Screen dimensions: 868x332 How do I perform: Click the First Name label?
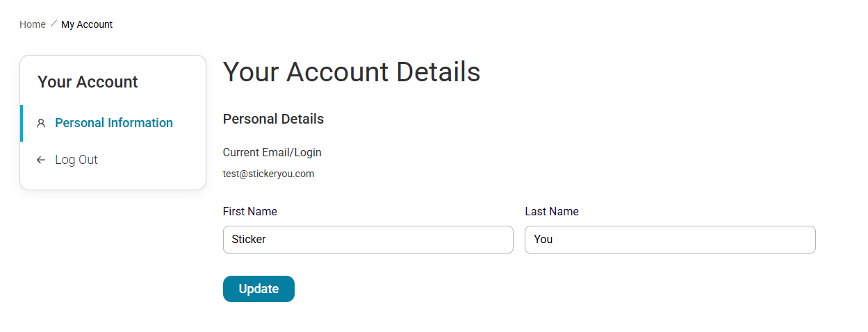(x=250, y=212)
